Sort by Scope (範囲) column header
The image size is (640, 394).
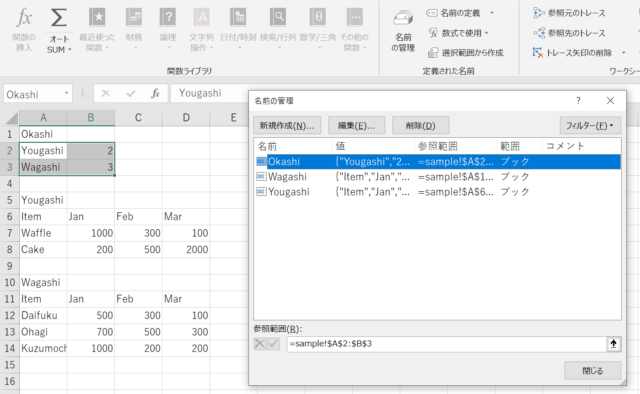click(520, 146)
